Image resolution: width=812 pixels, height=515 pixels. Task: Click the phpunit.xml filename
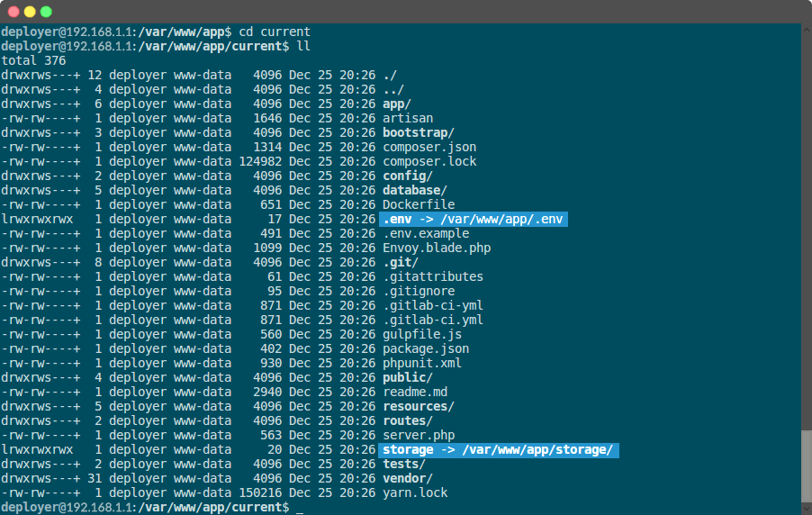pos(422,363)
